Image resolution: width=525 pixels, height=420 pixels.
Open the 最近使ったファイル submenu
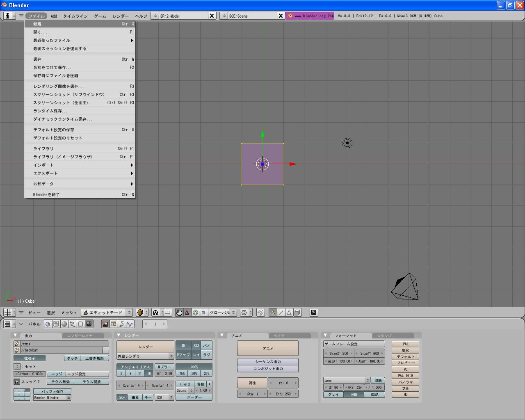click(80, 40)
